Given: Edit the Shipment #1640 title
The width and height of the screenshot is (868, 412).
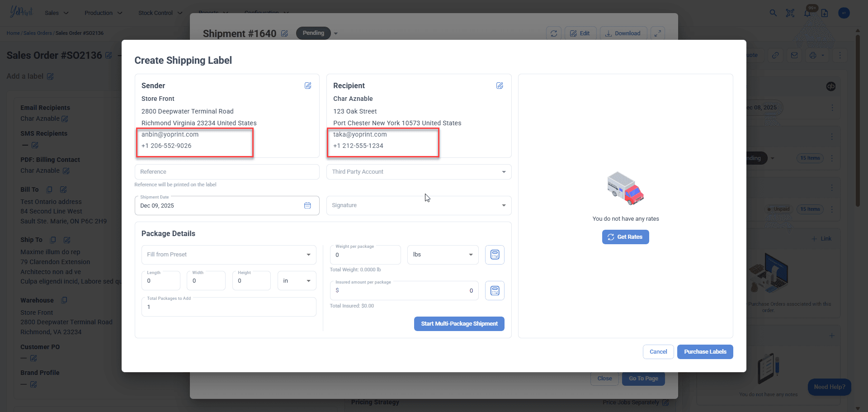Looking at the screenshot, I should click(x=284, y=33).
